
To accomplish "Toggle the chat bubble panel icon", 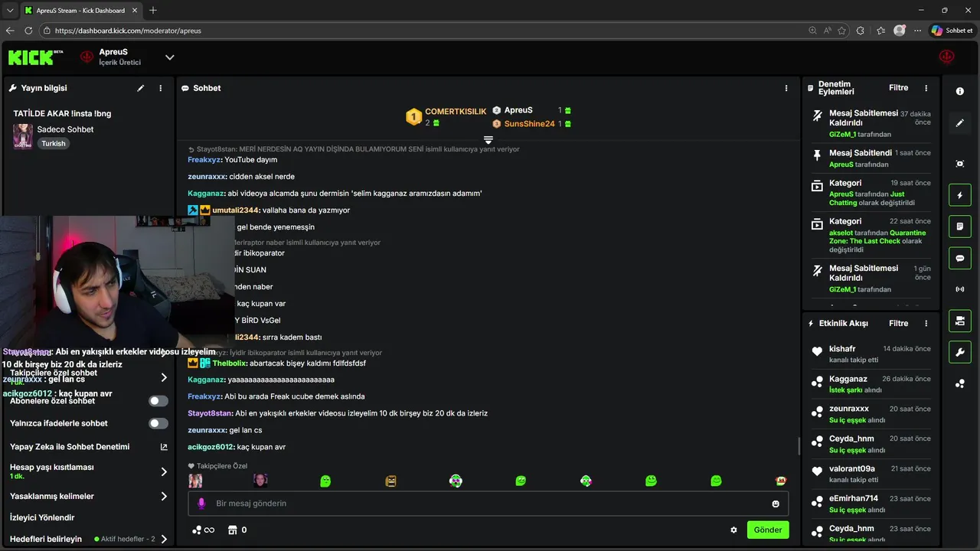I will pyautogui.click(x=960, y=258).
